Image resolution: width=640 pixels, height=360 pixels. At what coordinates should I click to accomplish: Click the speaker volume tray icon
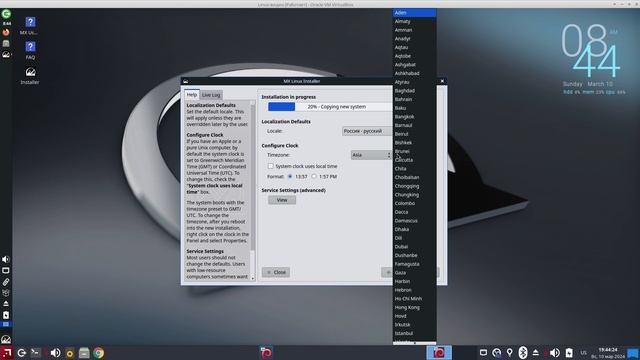pyautogui.click(x=555, y=353)
